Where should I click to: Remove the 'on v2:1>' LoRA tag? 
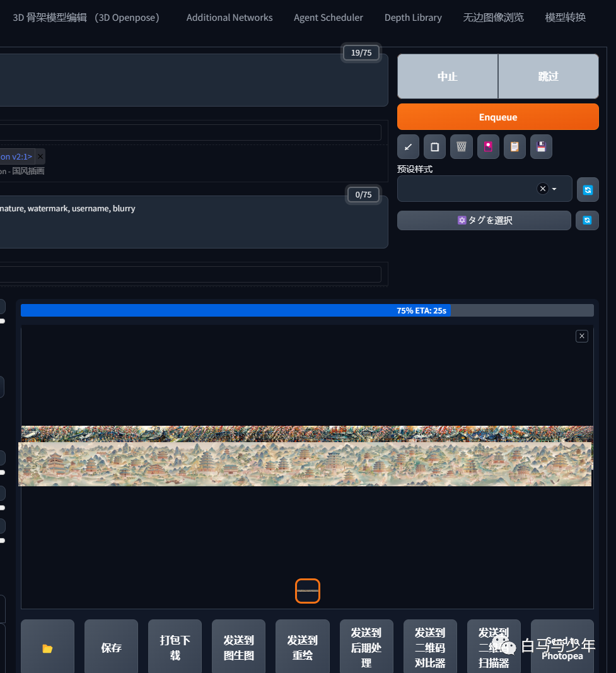coord(40,156)
